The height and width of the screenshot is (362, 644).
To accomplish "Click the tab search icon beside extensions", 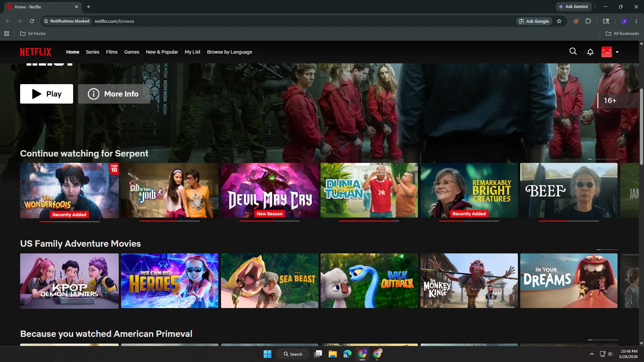I will coord(606,21).
